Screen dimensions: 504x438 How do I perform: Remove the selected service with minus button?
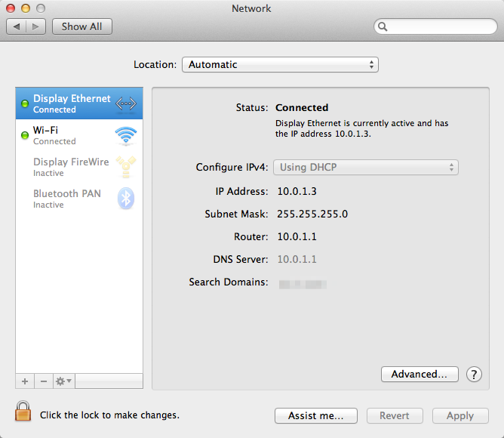coord(44,381)
